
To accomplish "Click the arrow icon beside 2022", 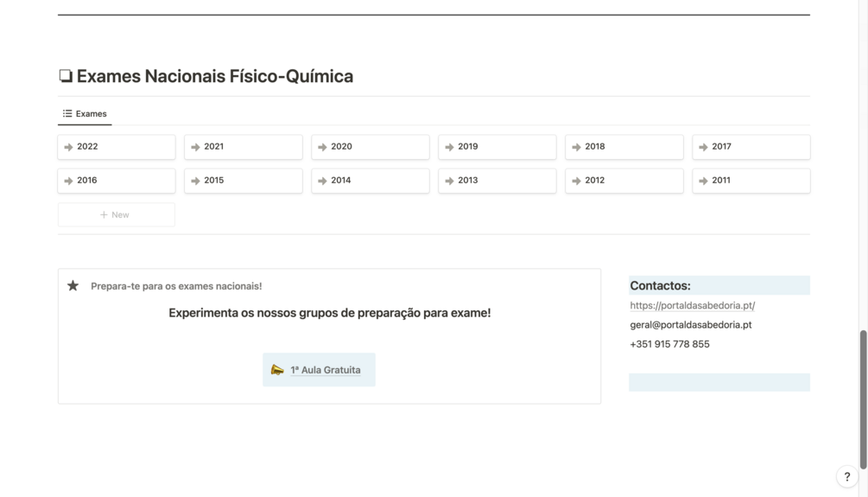I will (x=68, y=147).
